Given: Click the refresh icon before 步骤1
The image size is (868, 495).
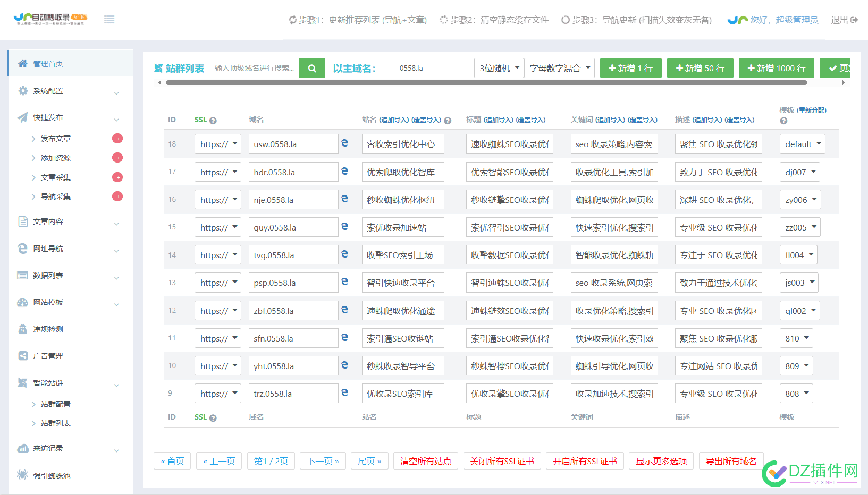Looking at the screenshot, I should [292, 19].
